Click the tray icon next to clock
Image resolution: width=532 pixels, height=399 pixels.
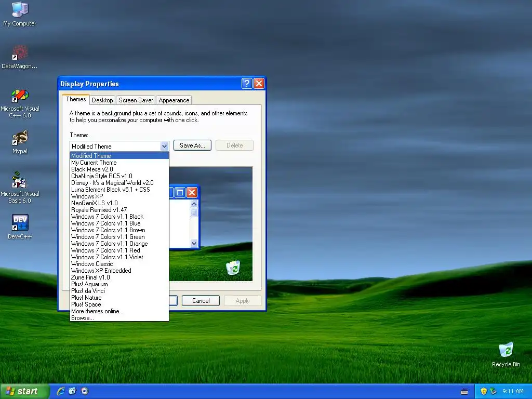pos(494,391)
